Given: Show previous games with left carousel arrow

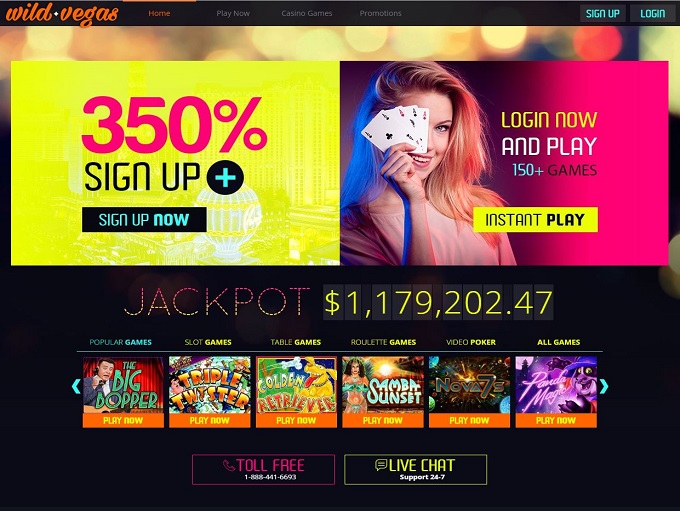Looking at the screenshot, I should pos(76,386).
